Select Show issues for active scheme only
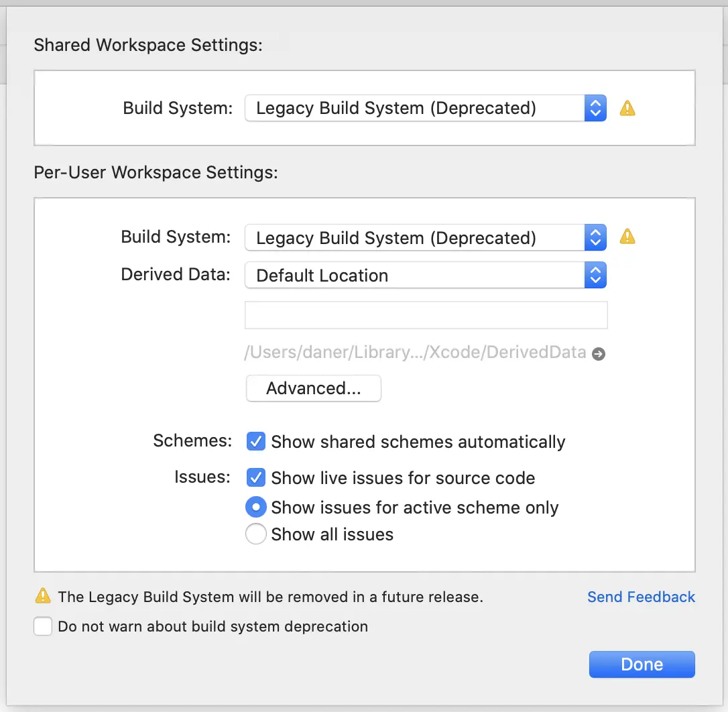Viewport: 728px width, 712px height. [255, 508]
